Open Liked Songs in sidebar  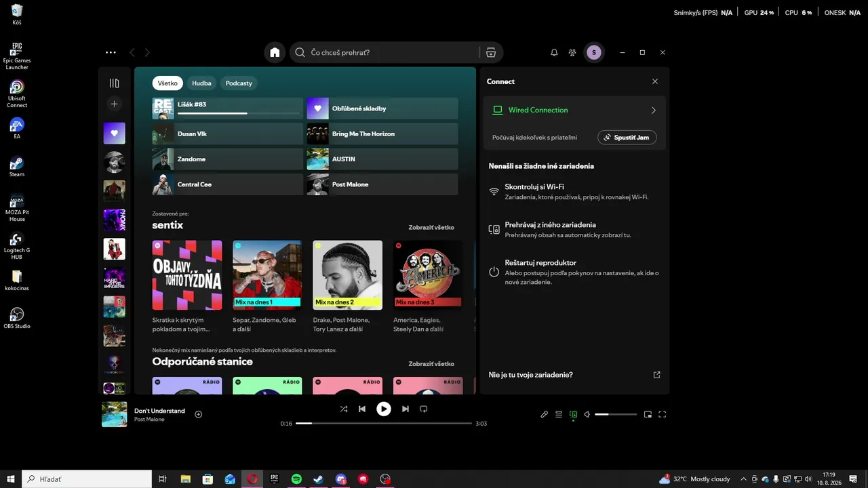point(114,134)
